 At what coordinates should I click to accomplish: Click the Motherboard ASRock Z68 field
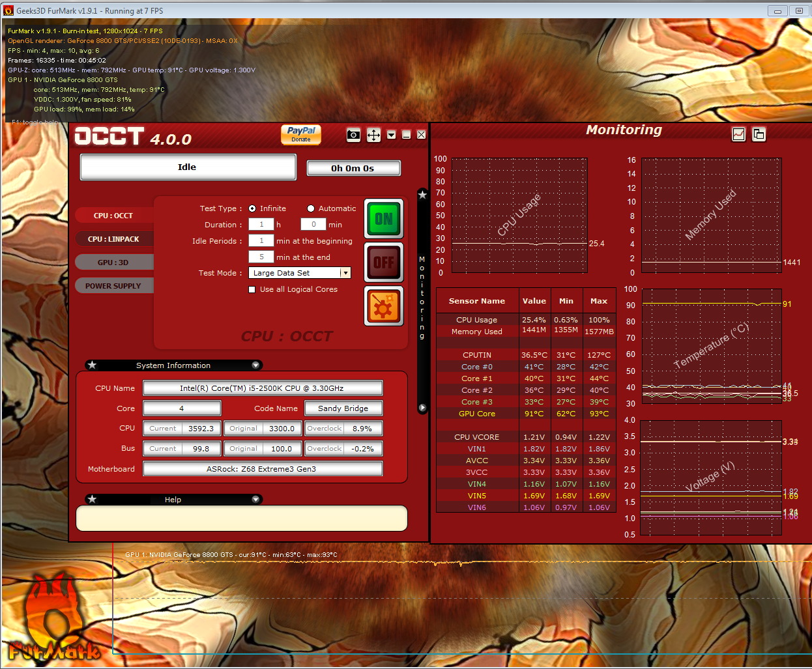click(263, 469)
